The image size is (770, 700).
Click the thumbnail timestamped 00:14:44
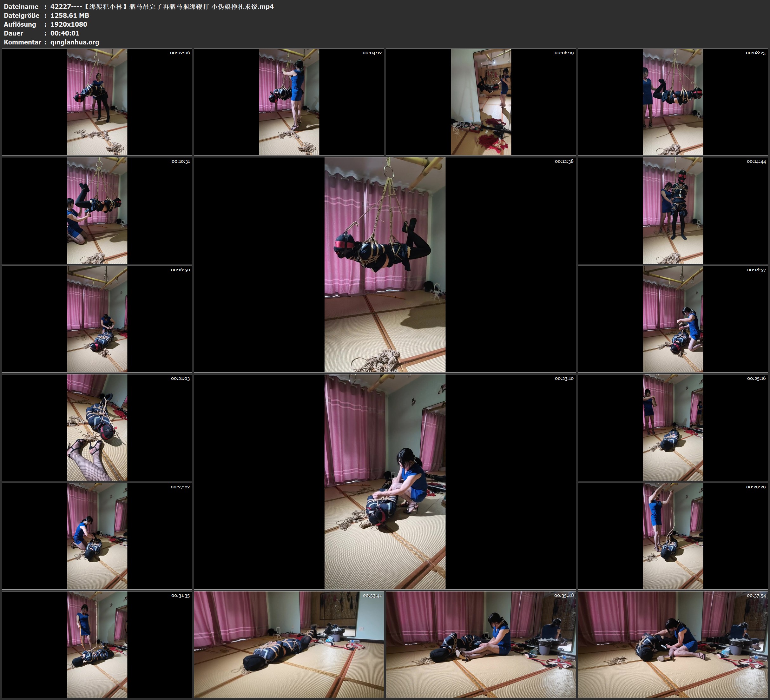coord(673,210)
